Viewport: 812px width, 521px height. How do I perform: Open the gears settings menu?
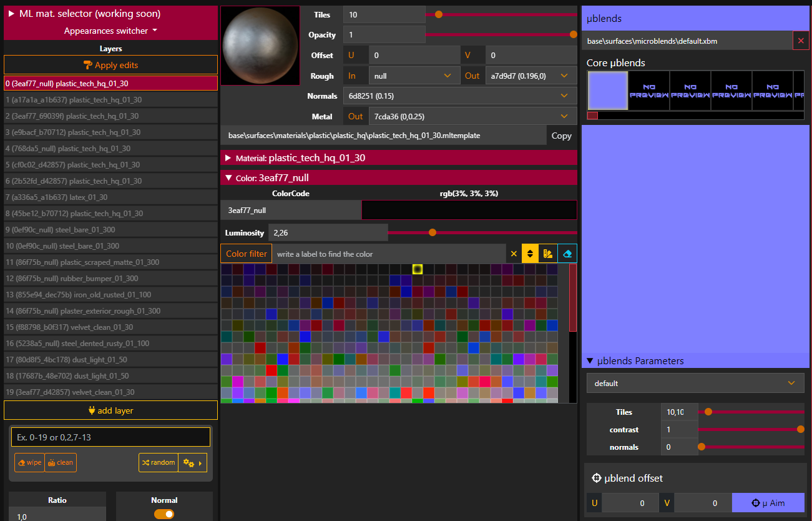tap(192, 463)
